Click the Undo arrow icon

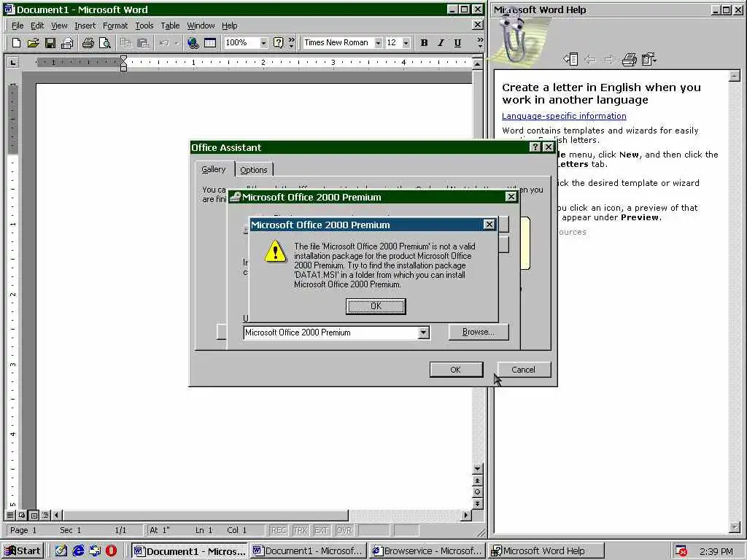click(x=164, y=43)
